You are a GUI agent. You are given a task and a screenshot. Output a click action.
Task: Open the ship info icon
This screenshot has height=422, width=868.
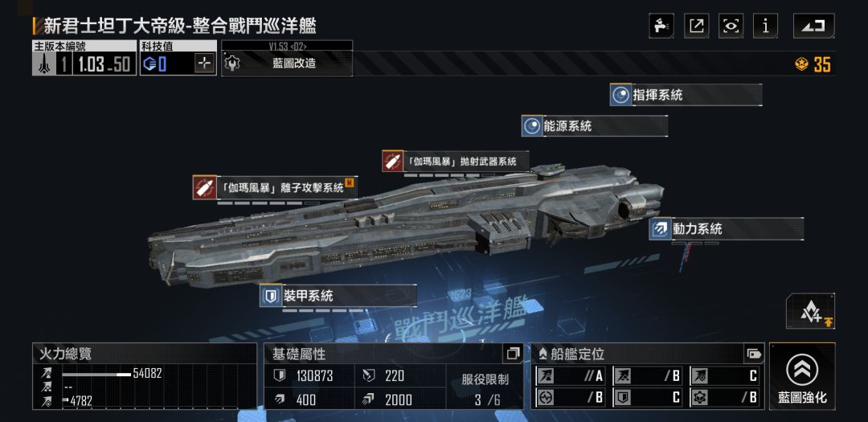tap(766, 26)
